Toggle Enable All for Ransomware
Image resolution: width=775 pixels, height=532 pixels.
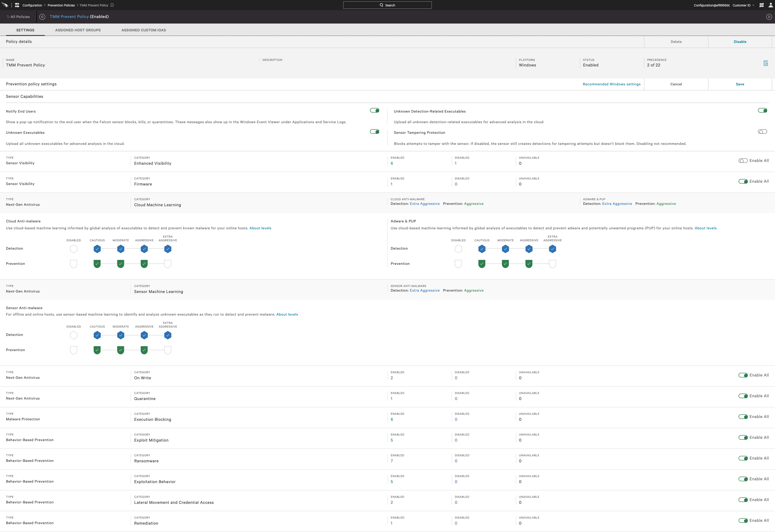click(743, 458)
